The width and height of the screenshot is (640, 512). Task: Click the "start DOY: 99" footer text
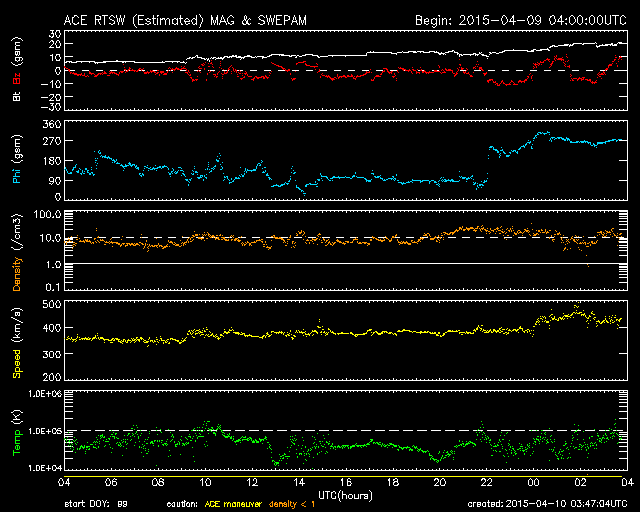[96, 504]
